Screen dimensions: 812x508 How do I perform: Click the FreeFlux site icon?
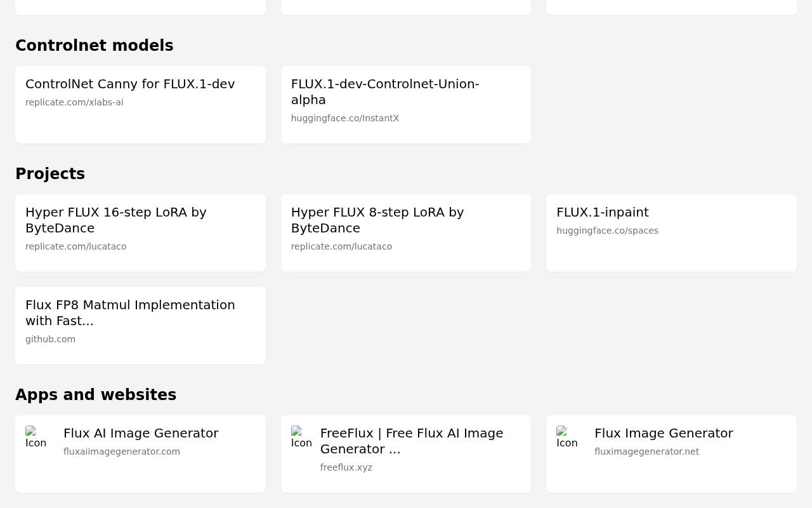click(302, 437)
